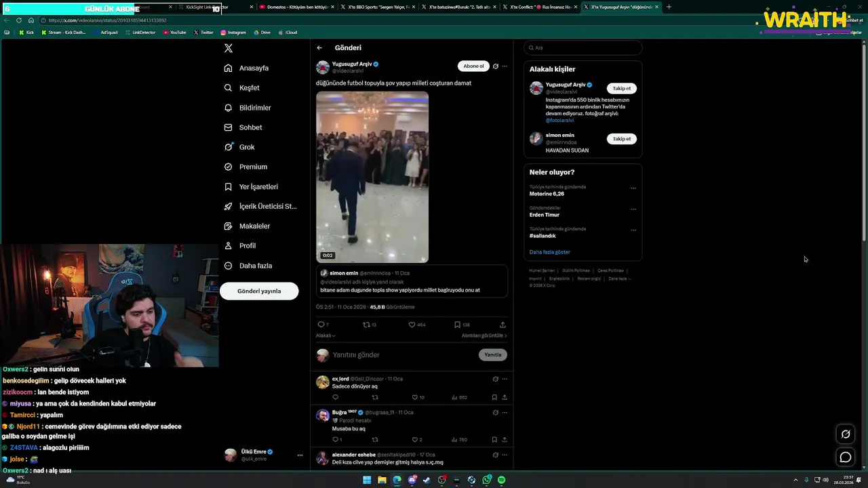Open İçerik Üreticisi Stüdyosu item

260,206
